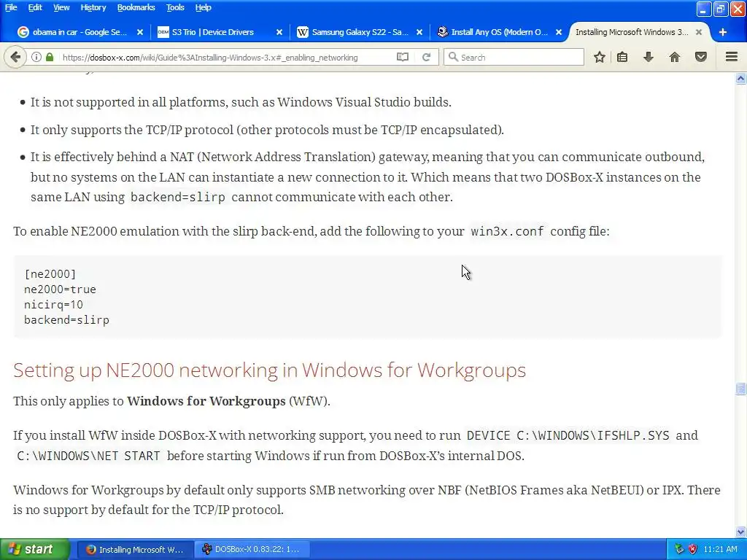
Task: Close the Samsung Galaxy S22 tab
Action: pyautogui.click(x=419, y=32)
